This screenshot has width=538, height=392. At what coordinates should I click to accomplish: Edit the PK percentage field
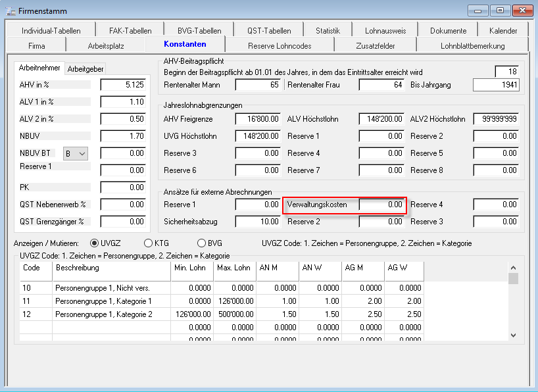[x=123, y=187]
